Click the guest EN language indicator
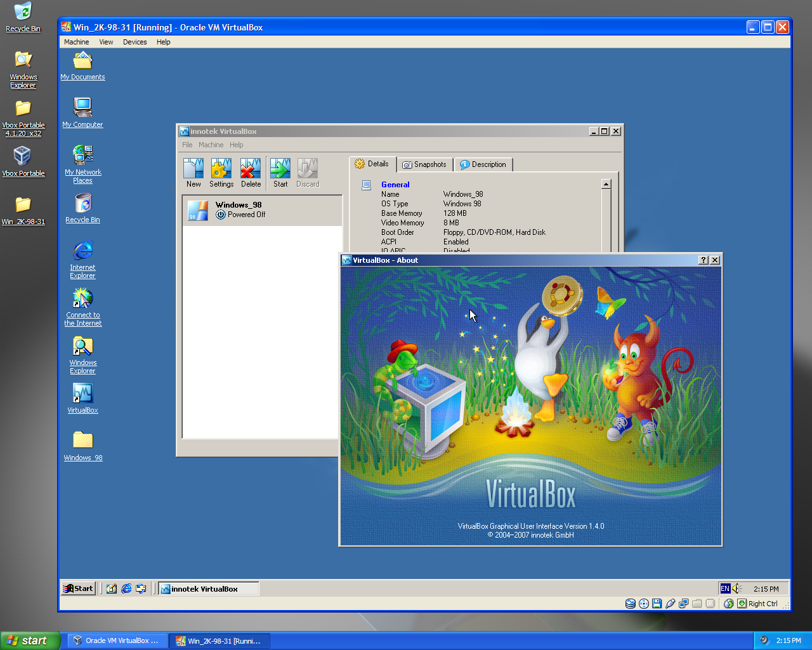Viewport: 812px width, 650px height. point(725,588)
